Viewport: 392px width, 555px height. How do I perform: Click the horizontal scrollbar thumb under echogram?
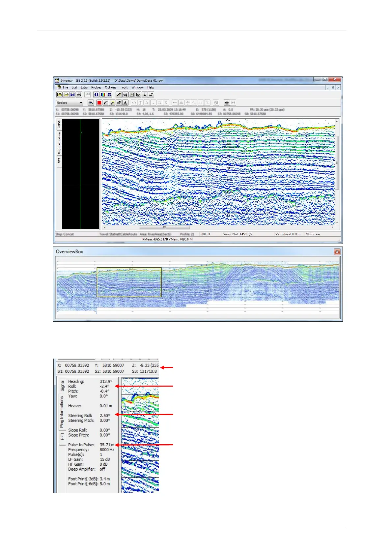click(164, 227)
